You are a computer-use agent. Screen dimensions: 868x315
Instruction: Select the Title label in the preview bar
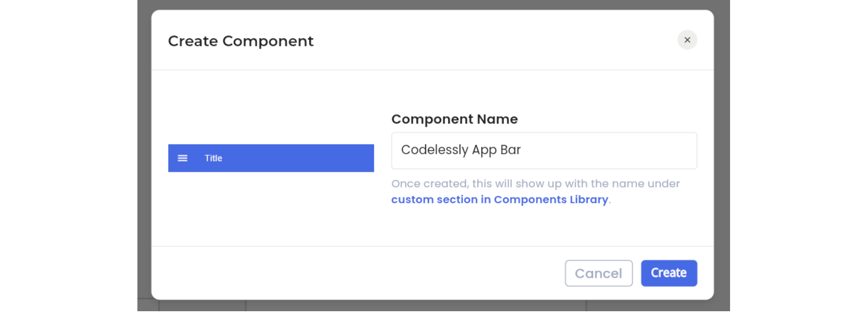pos(213,158)
